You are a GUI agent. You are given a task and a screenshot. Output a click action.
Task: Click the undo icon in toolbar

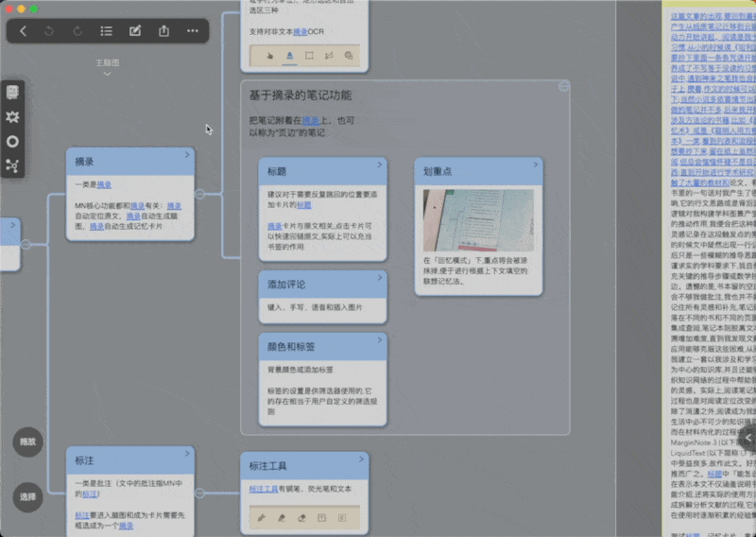coord(49,31)
